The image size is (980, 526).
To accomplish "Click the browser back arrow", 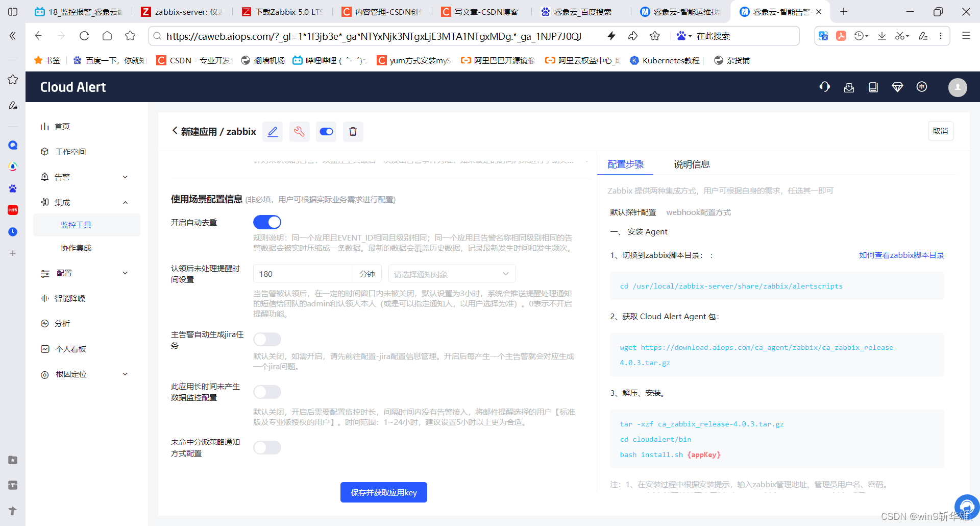I will [x=38, y=36].
